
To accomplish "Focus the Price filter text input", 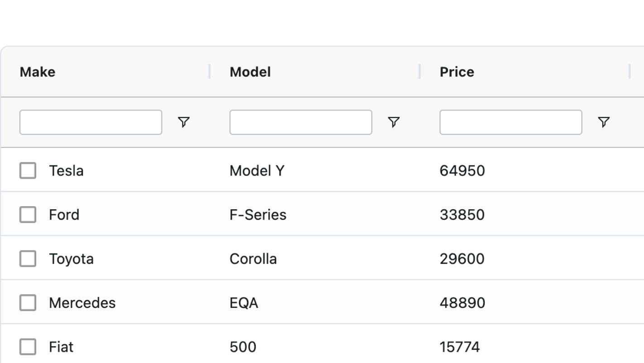I will click(511, 122).
